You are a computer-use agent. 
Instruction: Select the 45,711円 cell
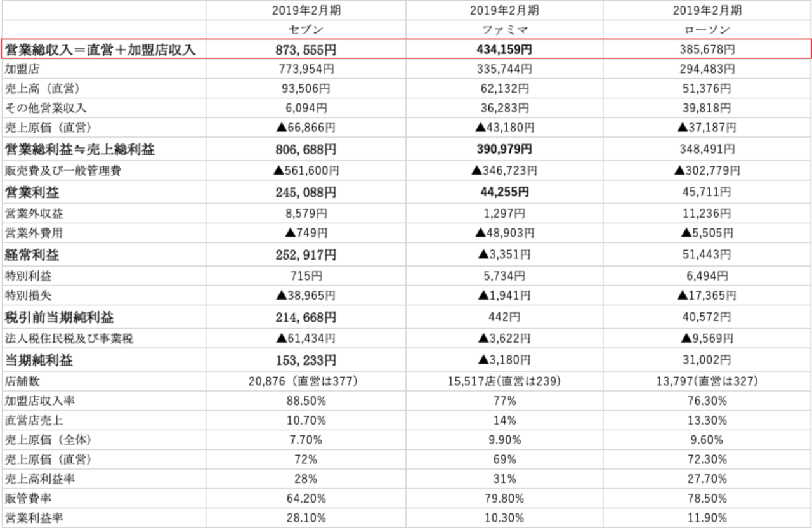tap(707, 192)
